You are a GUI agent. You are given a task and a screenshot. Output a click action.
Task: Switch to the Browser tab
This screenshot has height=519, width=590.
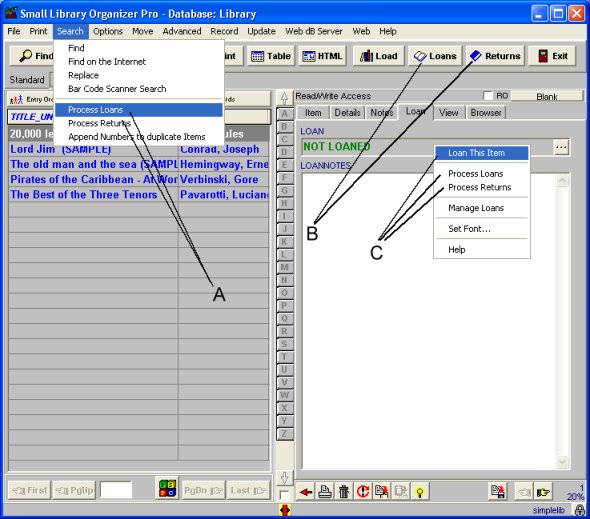point(486,113)
